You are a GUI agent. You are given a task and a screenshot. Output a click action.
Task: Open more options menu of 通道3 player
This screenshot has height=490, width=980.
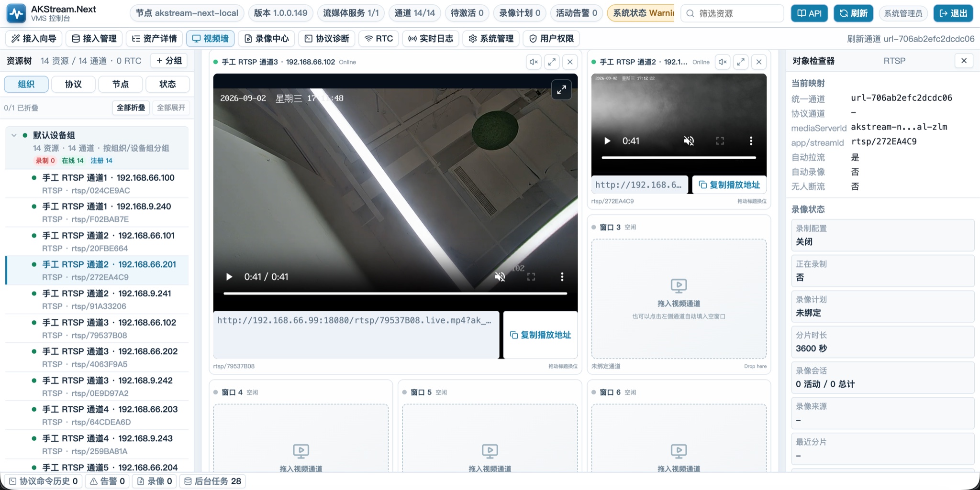[562, 277]
